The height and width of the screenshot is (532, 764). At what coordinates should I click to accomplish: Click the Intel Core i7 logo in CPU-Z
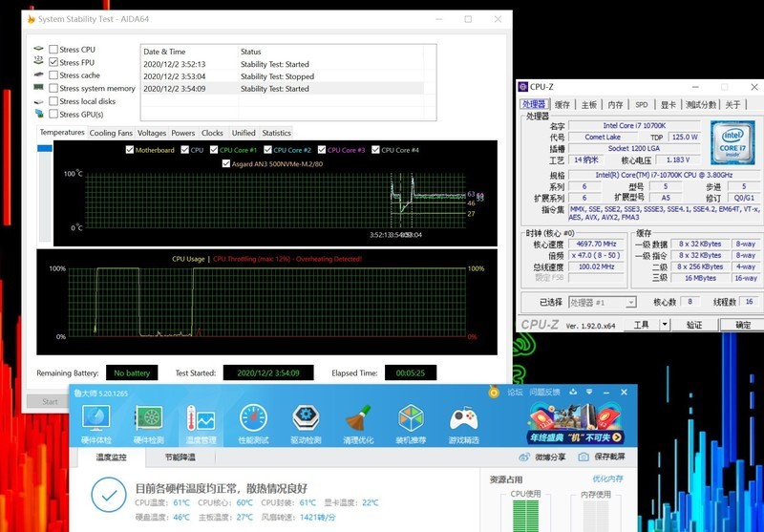click(732, 141)
